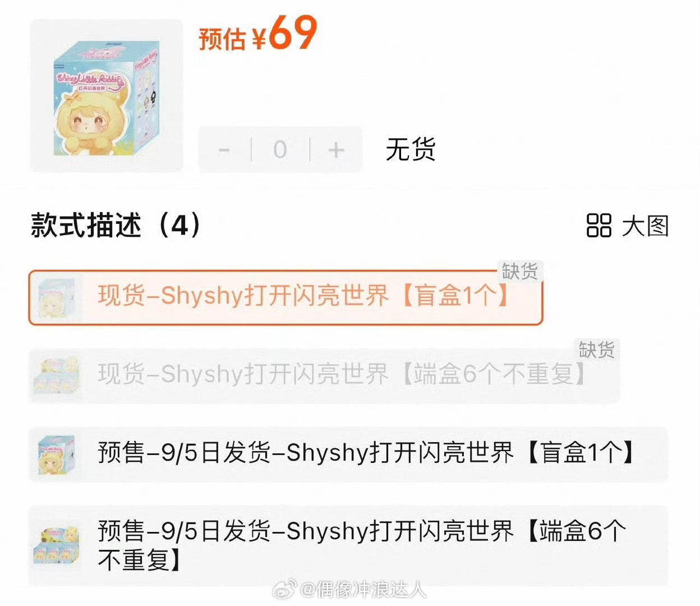Select 预售 9/5日发货 端盒6个不重复 option
This screenshot has width=700, height=606.
pyautogui.click(x=348, y=546)
